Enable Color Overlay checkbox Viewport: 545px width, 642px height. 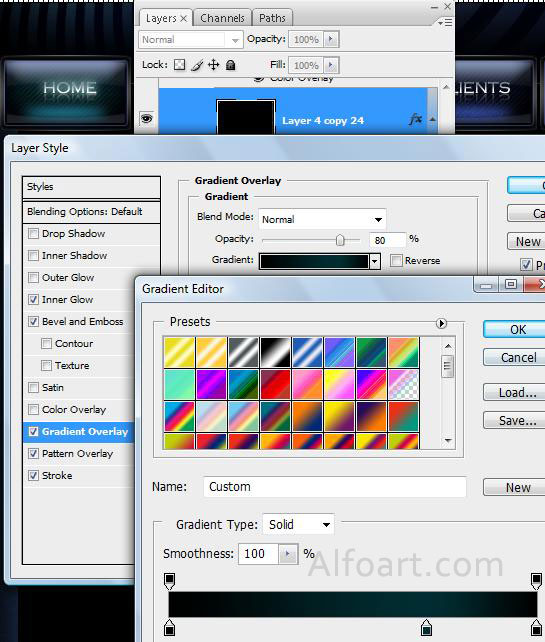click(33, 409)
